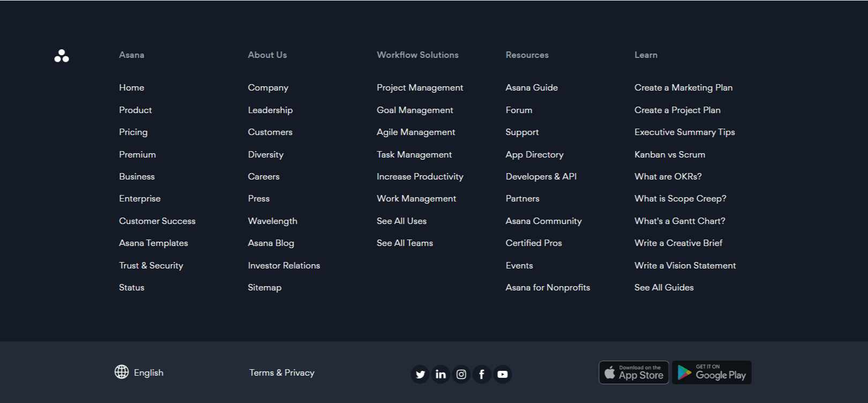Open the Business link
Viewport: 868px width, 403px height.
tap(137, 176)
